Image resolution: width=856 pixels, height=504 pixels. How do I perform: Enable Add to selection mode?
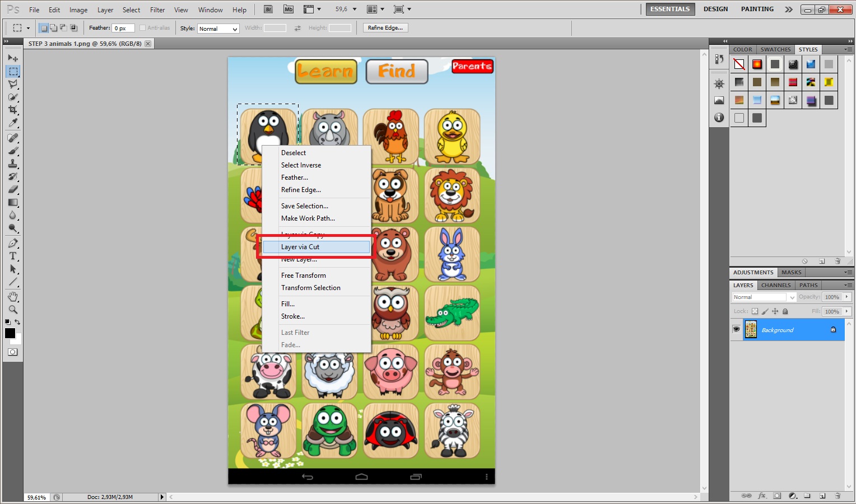(53, 28)
